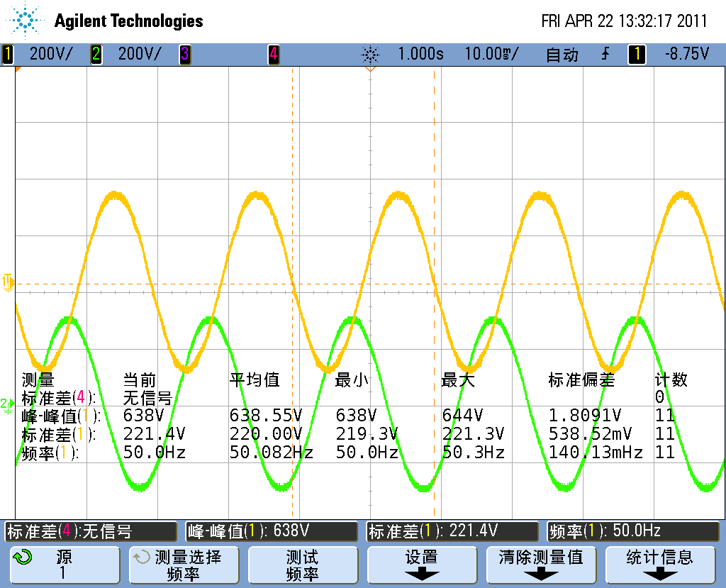This screenshot has height=588, width=726.
Task: Expand the 设置 softkey menu
Action: (421, 565)
